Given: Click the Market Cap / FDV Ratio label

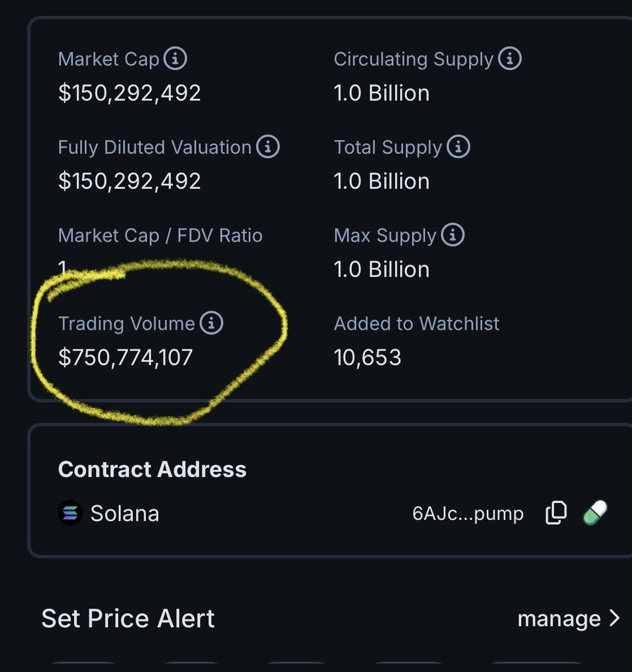Looking at the screenshot, I should (x=160, y=235).
